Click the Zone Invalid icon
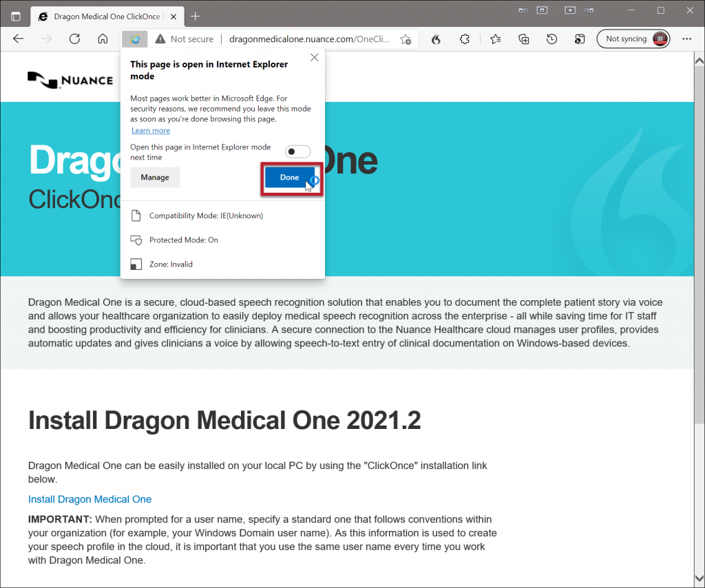 click(136, 264)
